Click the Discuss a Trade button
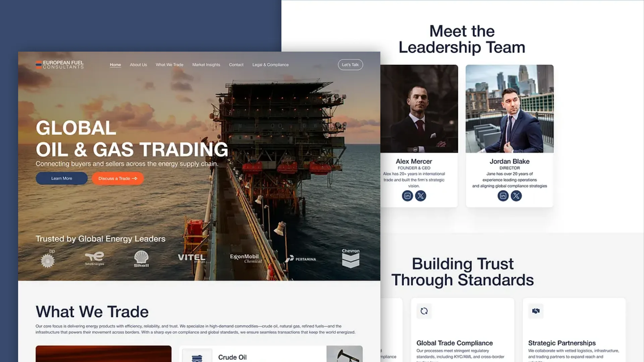 point(118,178)
